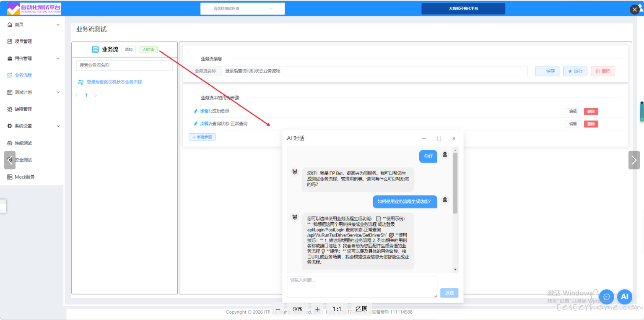Viewport: 644px width, 320px height.
Task: Click the round AI assistant floating icon
Action: [624, 297]
